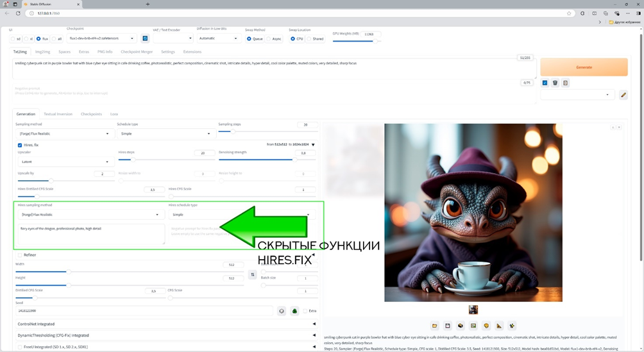Clear the prompt with the trash icon

pos(555,83)
